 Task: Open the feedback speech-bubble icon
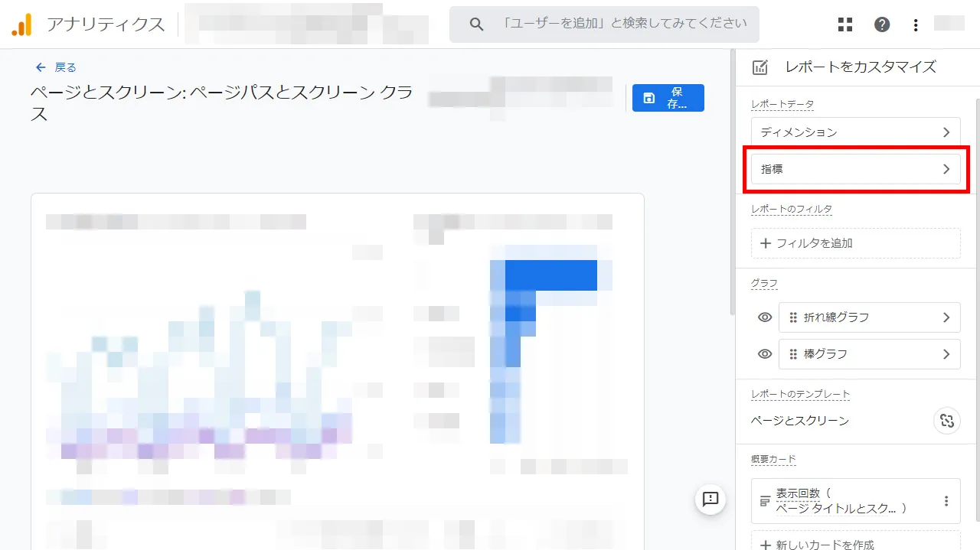[710, 500]
